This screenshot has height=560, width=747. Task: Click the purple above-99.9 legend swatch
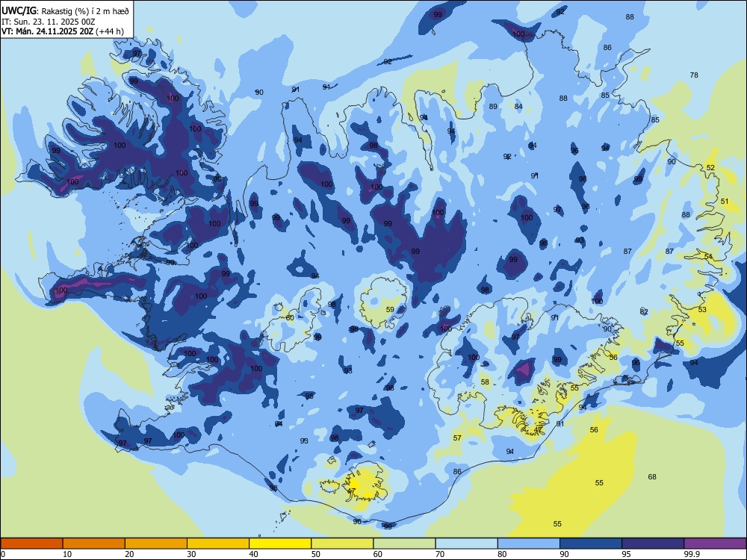pyautogui.click(x=715, y=544)
